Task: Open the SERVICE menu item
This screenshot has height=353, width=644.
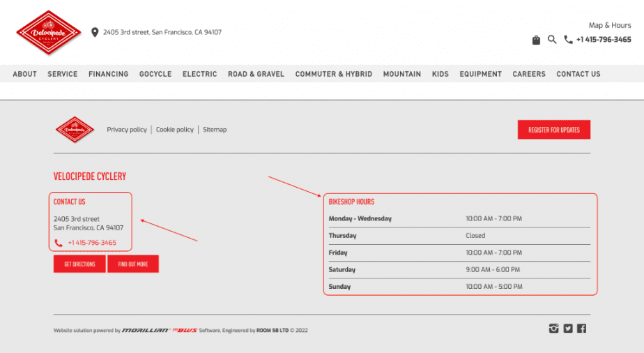Action: click(63, 74)
